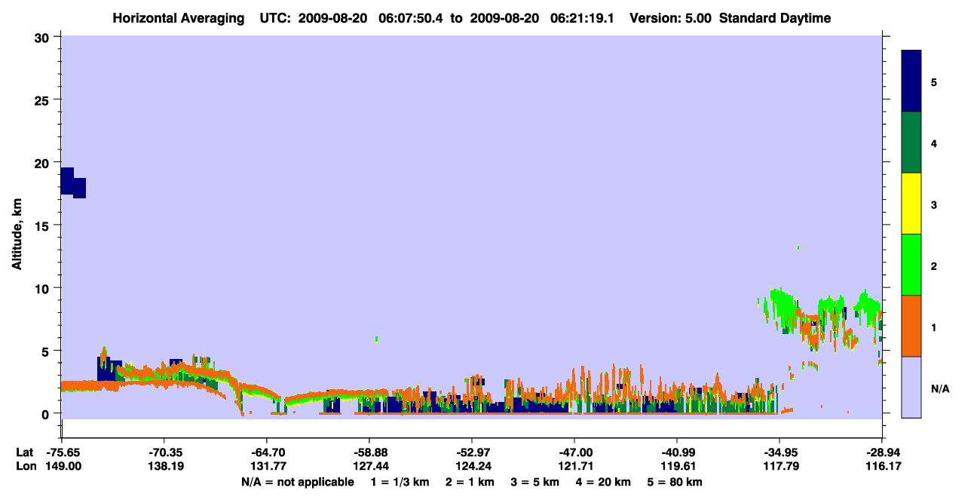Click legend entry '4 = 20 km'

click(604, 482)
